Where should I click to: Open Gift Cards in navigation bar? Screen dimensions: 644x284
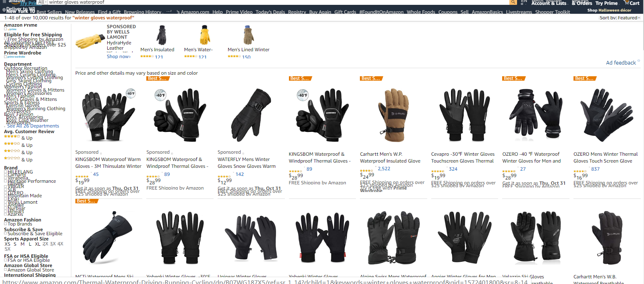(345, 12)
